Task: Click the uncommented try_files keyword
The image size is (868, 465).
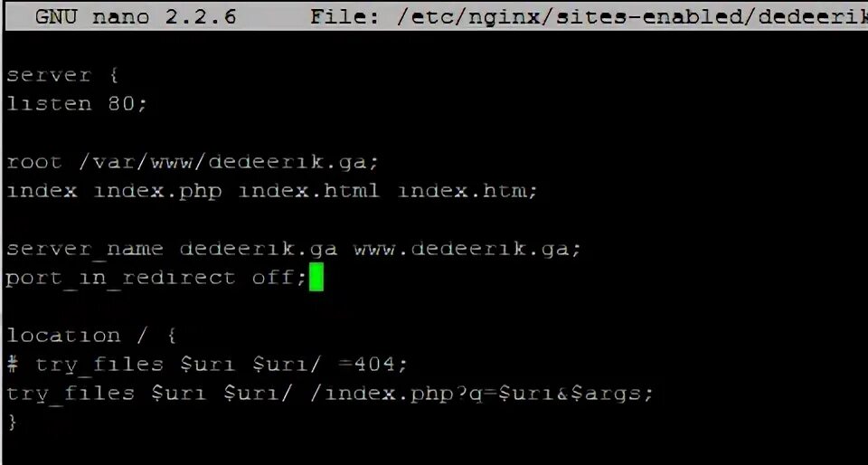Action: pyautogui.click(x=71, y=394)
